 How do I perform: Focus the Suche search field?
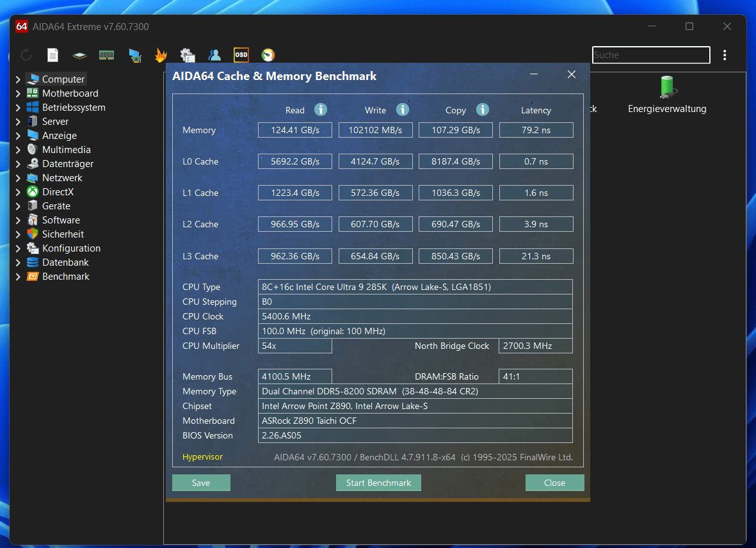[x=651, y=55]
